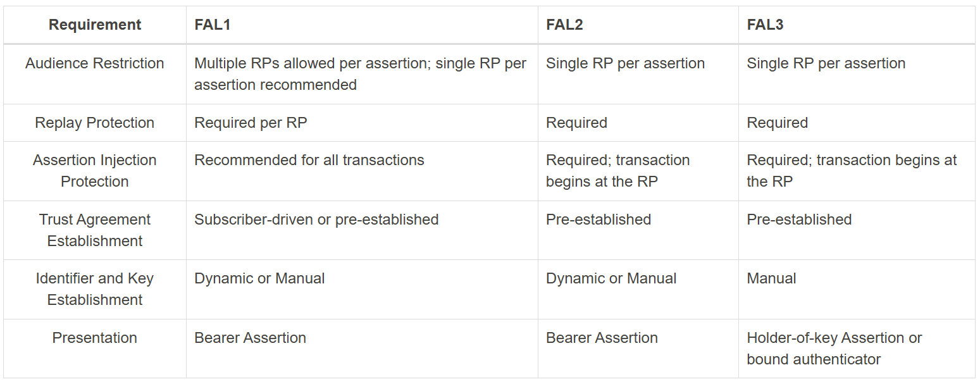
Task: Click the FAL1 'Dynamic or Manual' cell
Action: (x=259, y=278)
